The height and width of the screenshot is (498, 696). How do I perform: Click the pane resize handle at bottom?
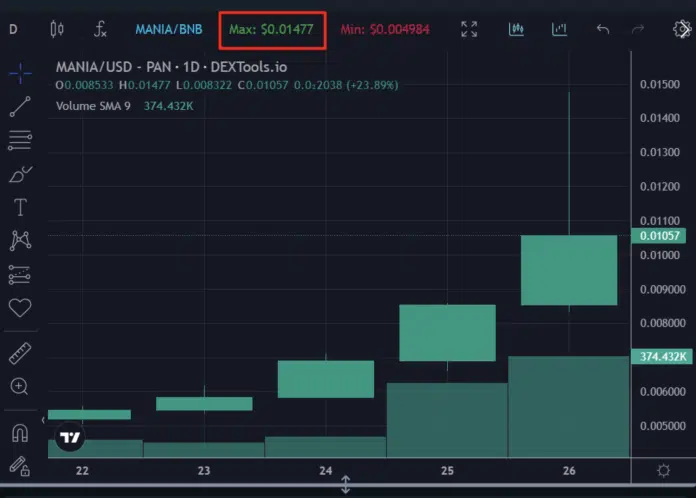(346, 485)
